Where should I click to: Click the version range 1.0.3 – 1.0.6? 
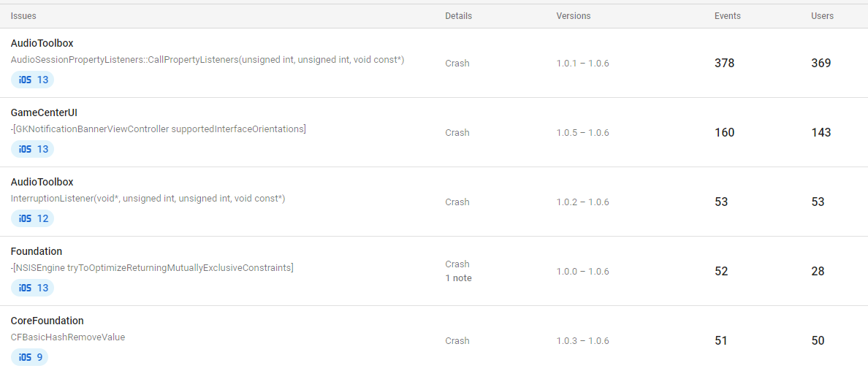click(582, 341)
